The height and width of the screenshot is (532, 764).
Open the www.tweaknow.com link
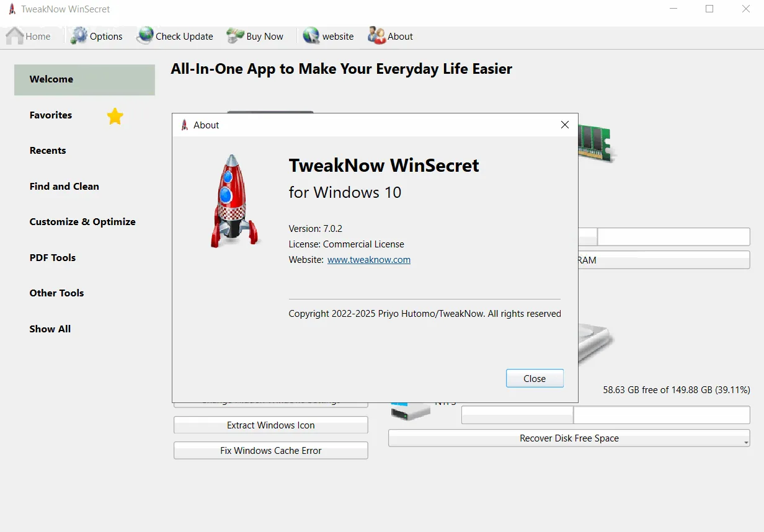coord(369,260)
